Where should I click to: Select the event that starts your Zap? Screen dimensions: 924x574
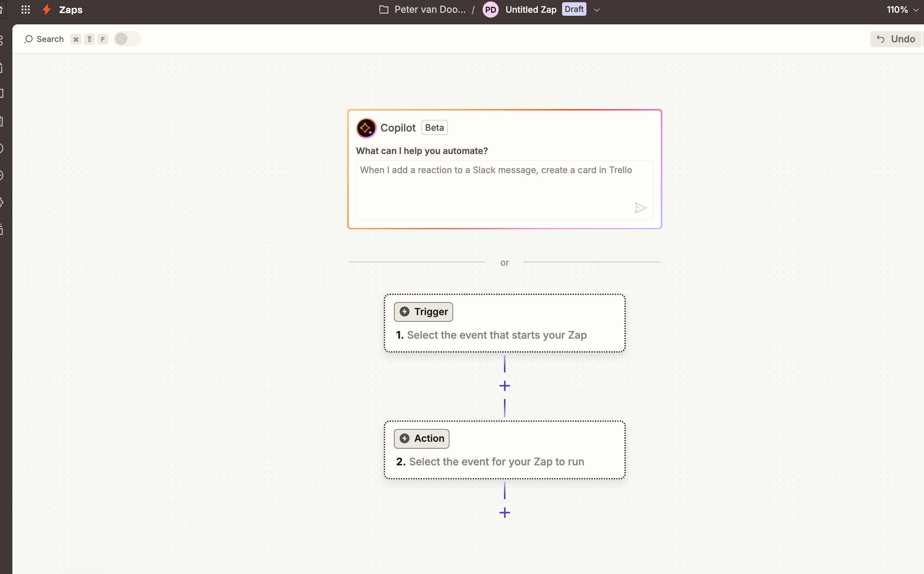pyautogui.click(x=496, y=335)
